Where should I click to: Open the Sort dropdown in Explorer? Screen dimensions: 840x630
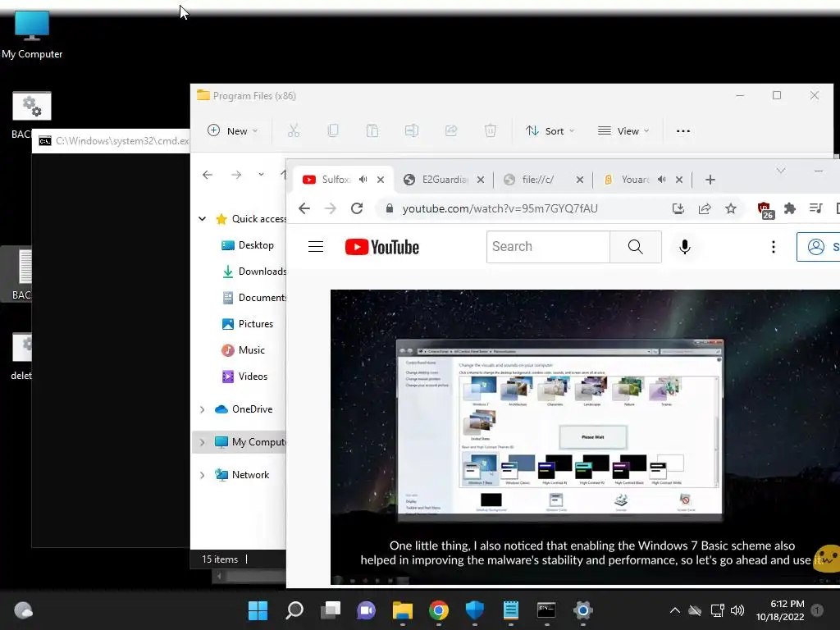(x=550, y=130)
